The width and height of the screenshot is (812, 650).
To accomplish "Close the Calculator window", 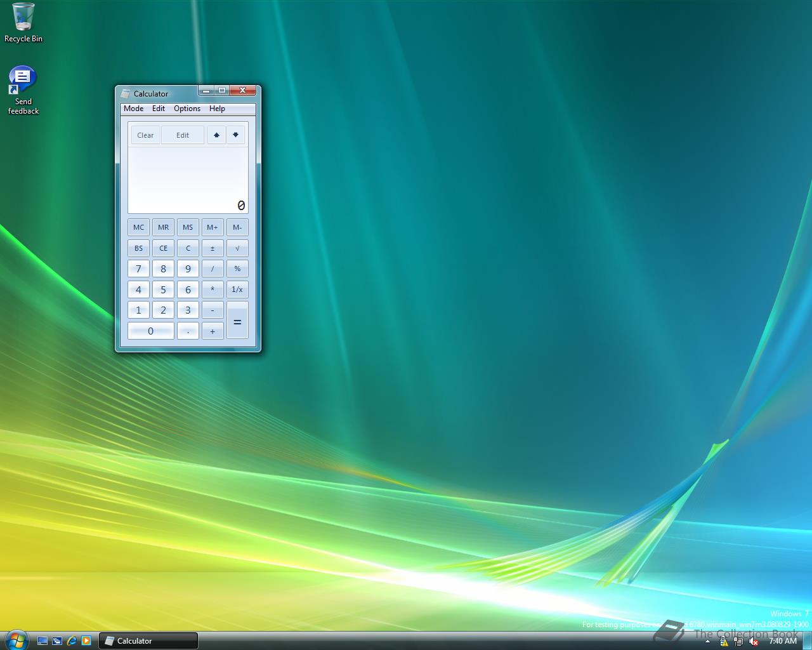I will pyautogui.click(x=242, y=91).
